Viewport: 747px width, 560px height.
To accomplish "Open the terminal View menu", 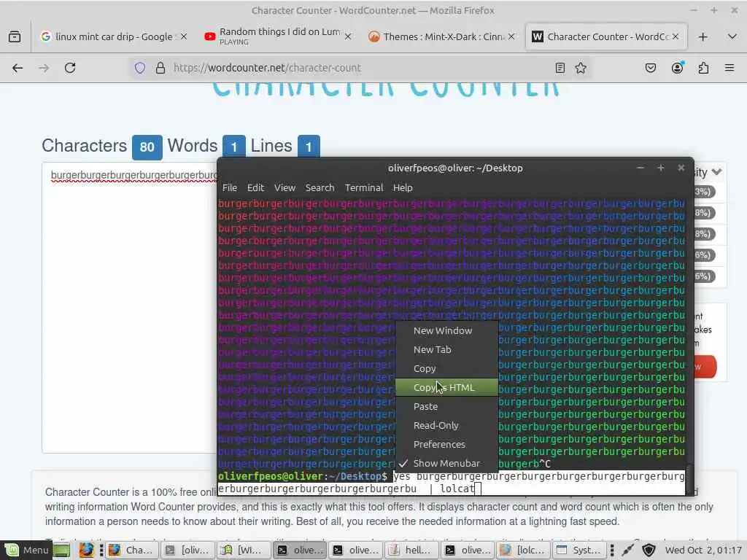I will [285, 187].
